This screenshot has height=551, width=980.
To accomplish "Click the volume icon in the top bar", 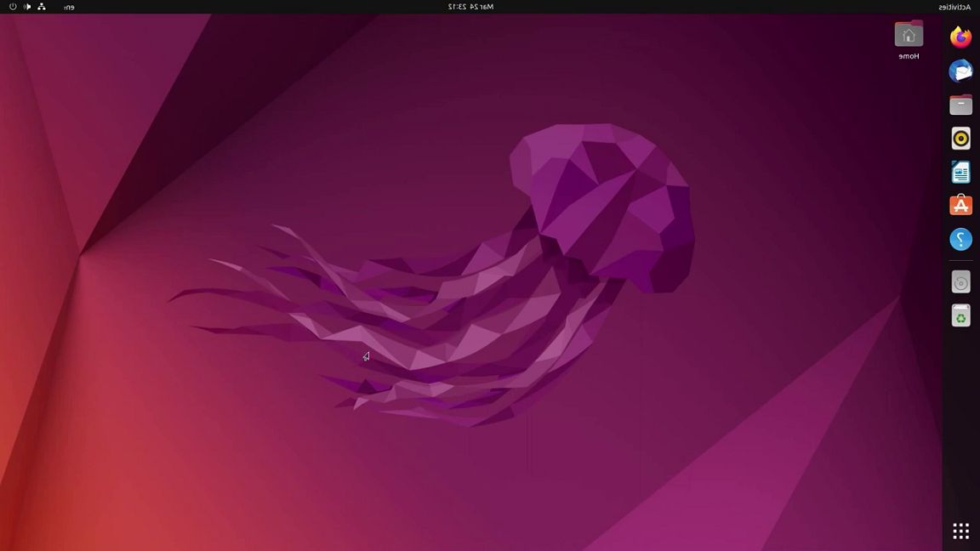I will 27,7.
